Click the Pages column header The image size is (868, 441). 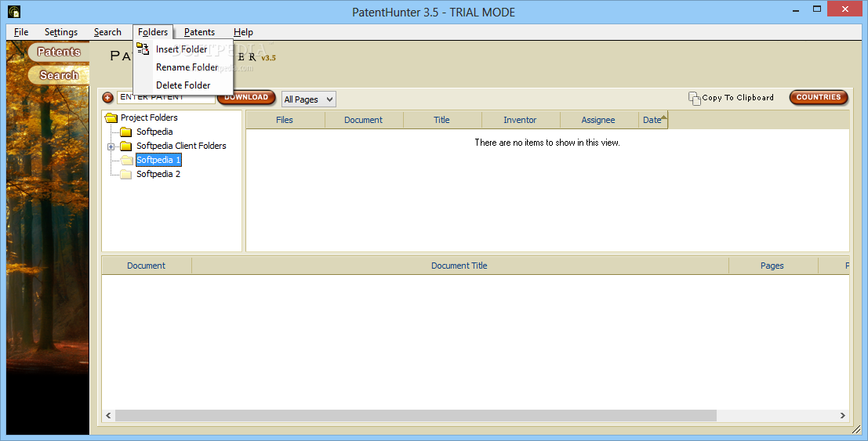pos(772,266)
